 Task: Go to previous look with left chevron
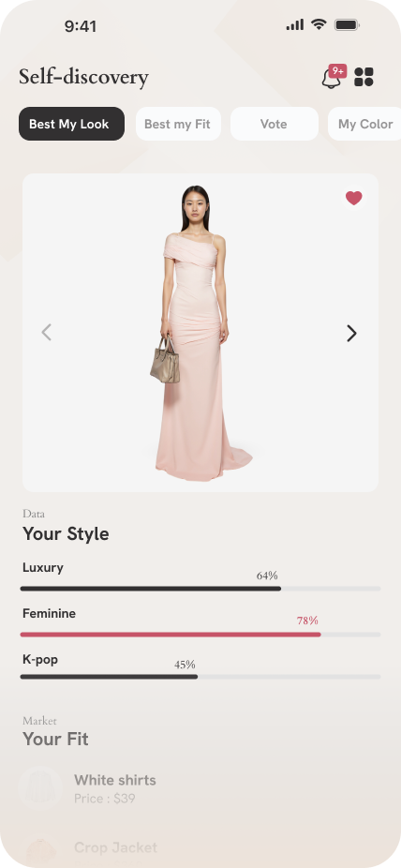[47, 332]
